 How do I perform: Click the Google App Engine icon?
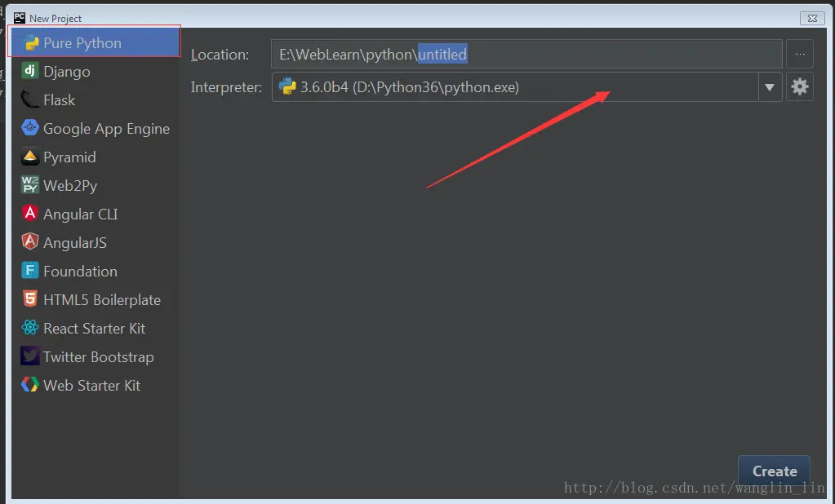pyautogui.click(x=30, y=128)
